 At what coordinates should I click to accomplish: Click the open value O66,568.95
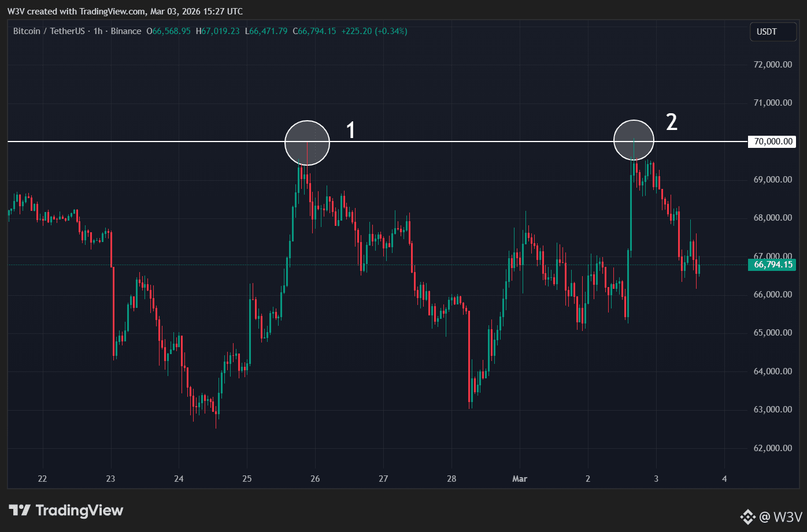169,31
